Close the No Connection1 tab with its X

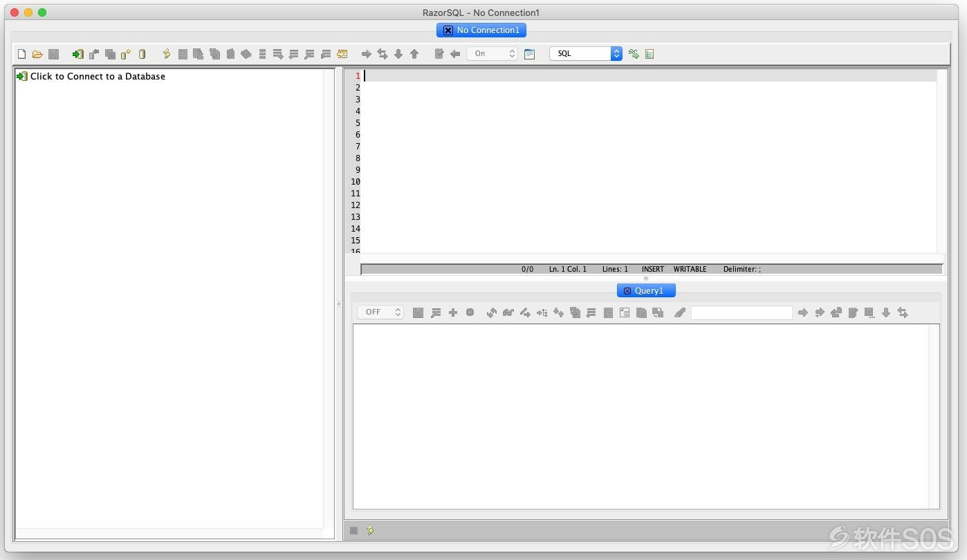pyautogui.click(x=448, y=30)
